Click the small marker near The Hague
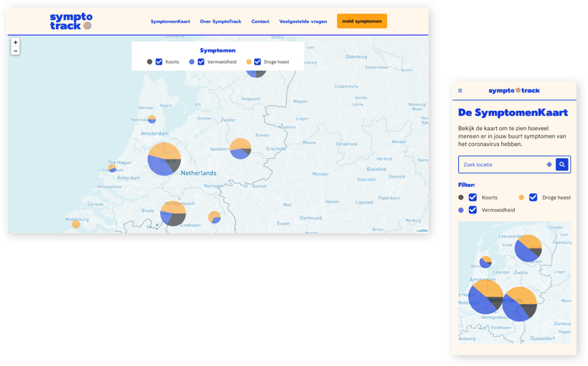Image resolution: width=588 pixels, height=366 pixels. (x=112, y=169)
